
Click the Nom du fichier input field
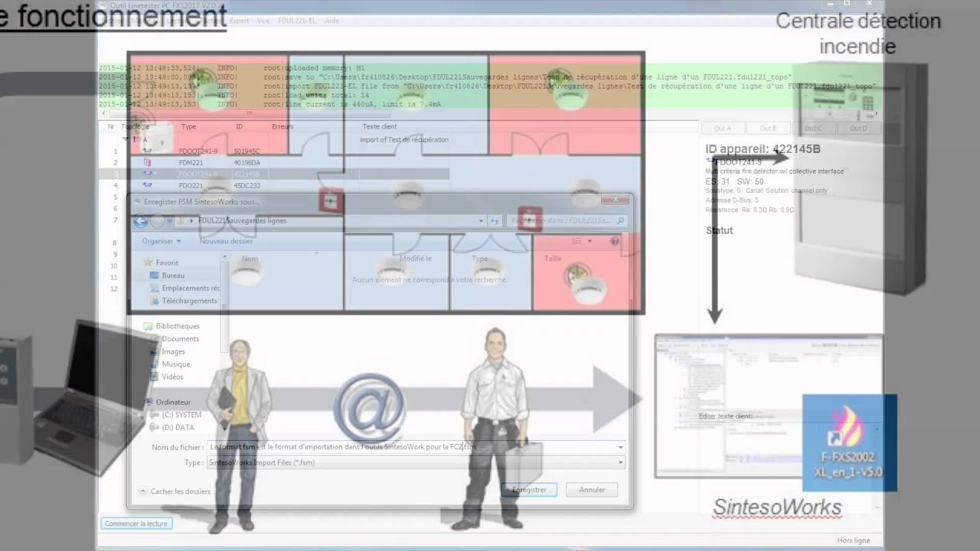tap(410, 447)
